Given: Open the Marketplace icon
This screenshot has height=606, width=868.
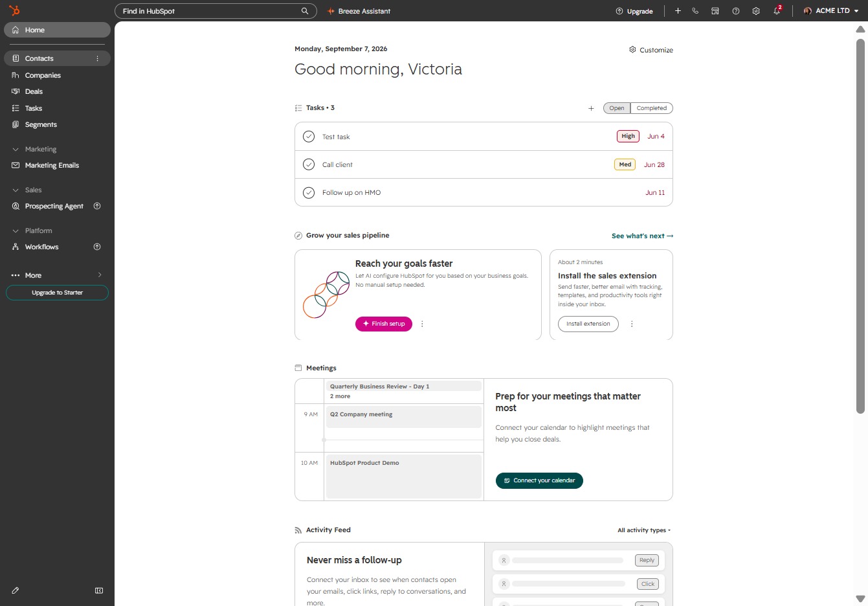Looking at the screenshot, I should click(x=715, y=11).
